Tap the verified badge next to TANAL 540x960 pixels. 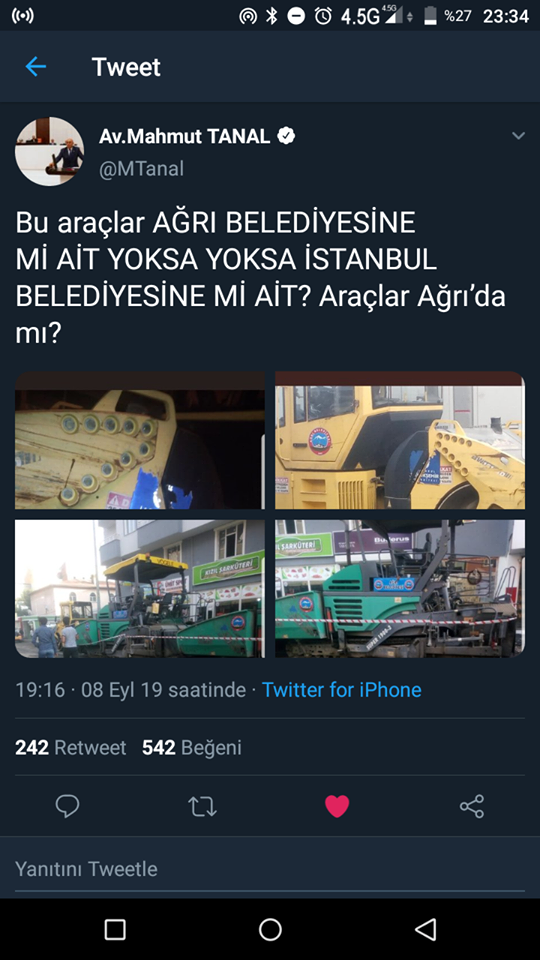tap(286, 136)
